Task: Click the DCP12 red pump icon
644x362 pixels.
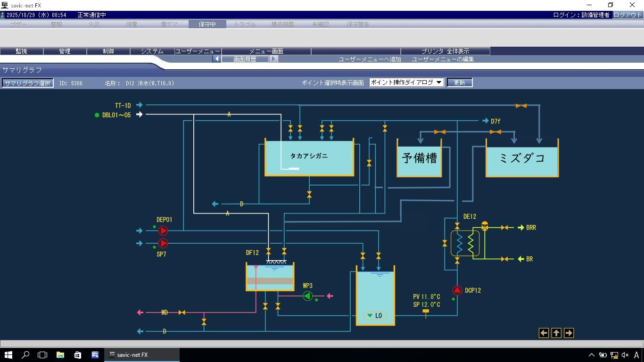Action: (x=457, y=290)
